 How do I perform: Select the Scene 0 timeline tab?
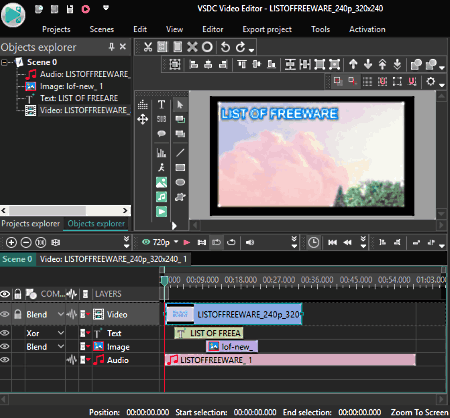pyautogui.click(x=17, y=259)
